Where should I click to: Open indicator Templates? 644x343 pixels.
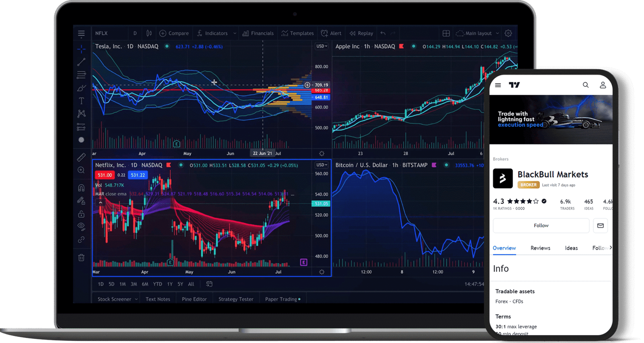[x=297, y=33]
